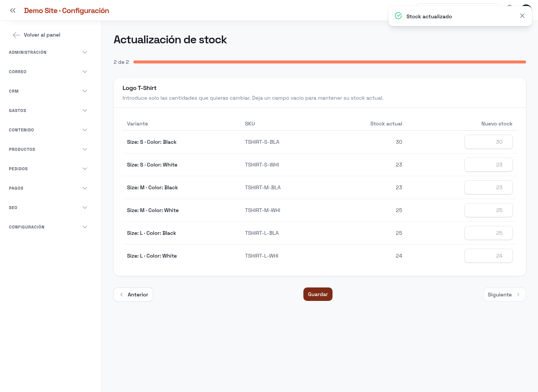
Task: Expand the Configuración sidebar section
Action: [x=48, y=227]
